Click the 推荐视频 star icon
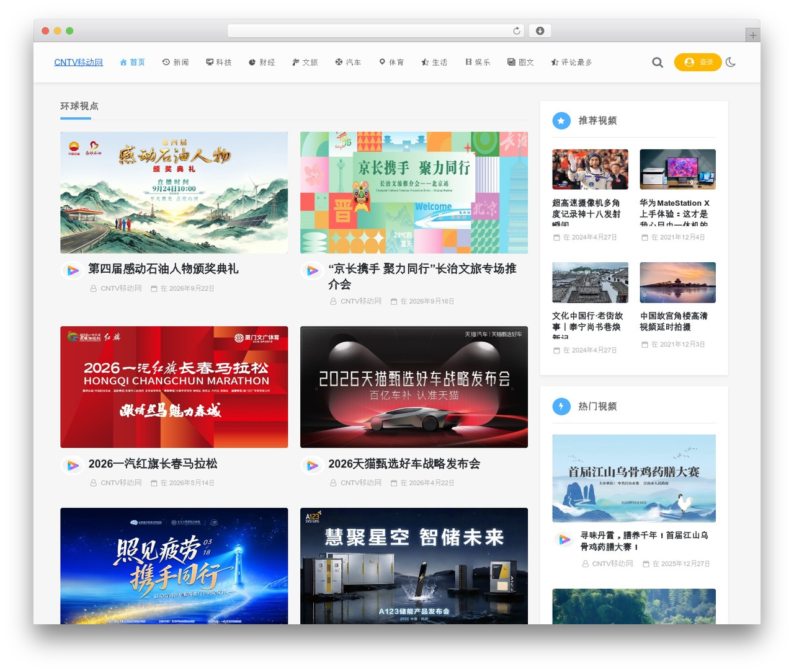Viewport: 794px width, 672px height. click(x=561, y=120)
